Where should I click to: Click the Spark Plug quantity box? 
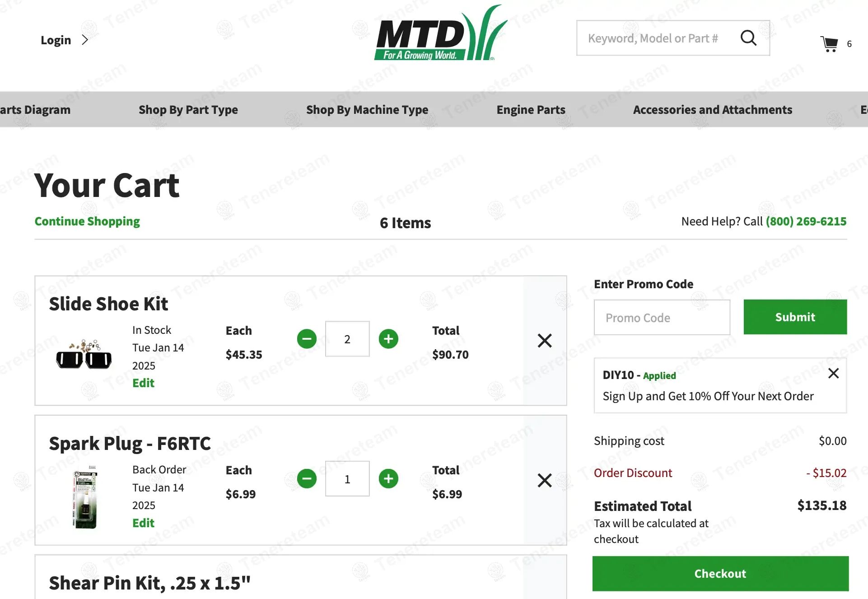347,479
